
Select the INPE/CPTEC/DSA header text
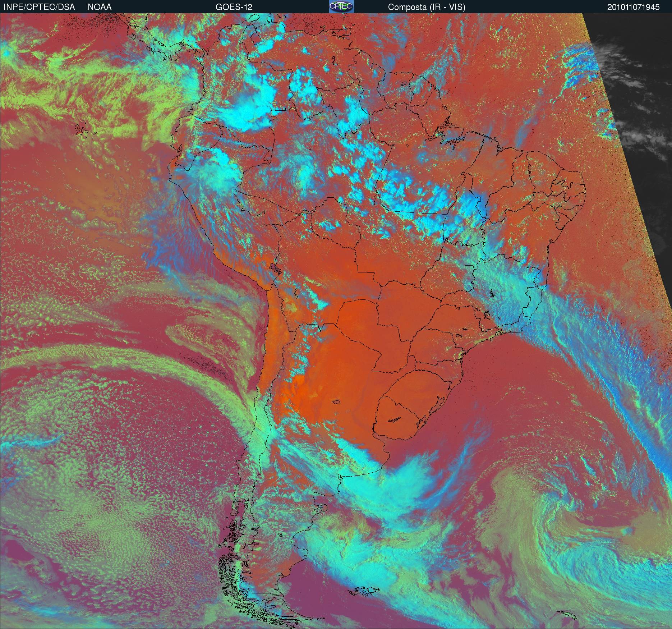39,7
